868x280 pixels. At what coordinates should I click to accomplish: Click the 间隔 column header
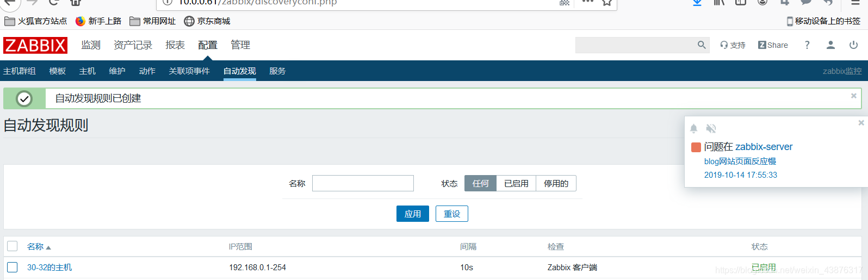[x=468, y=247]
